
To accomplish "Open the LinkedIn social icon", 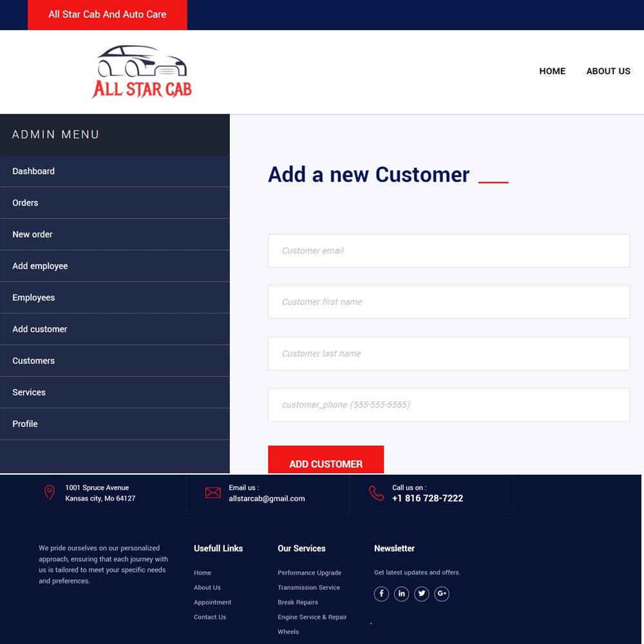I will pos(401,594).
